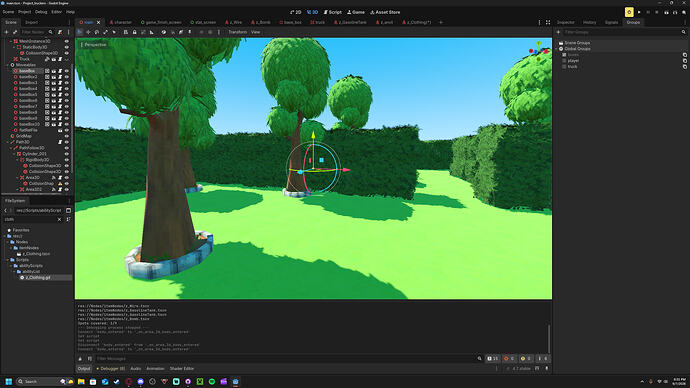The image size is (690, 388).
Task: Open the Asset Store
Action: click(385, 12)
